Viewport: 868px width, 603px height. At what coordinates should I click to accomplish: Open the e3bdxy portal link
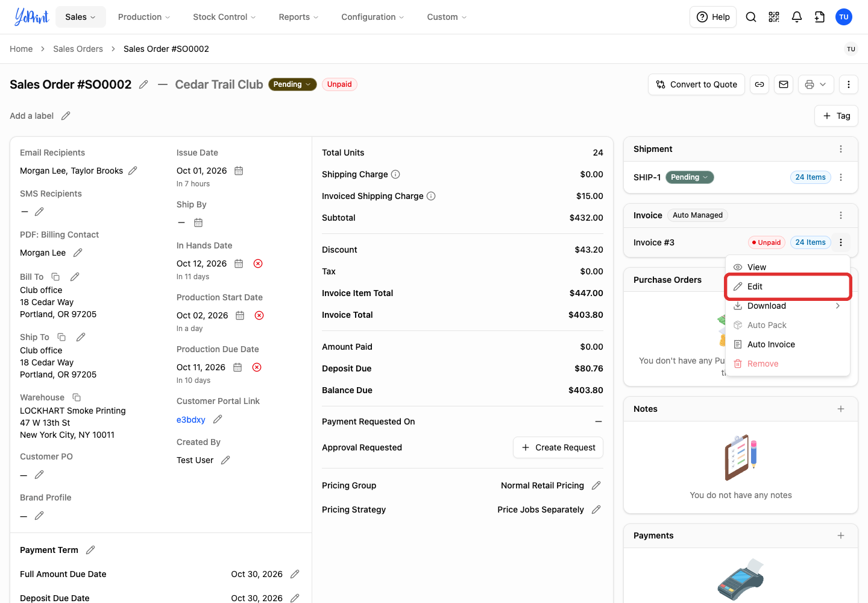(190, 420)
